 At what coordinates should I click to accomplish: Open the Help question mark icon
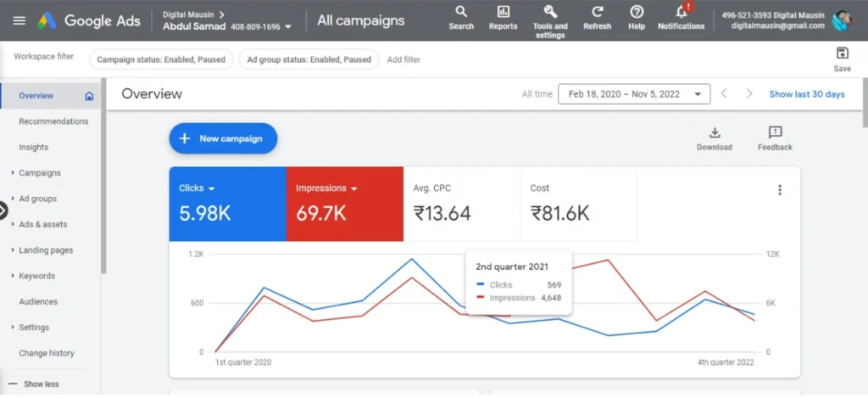[x=637, y=12]
